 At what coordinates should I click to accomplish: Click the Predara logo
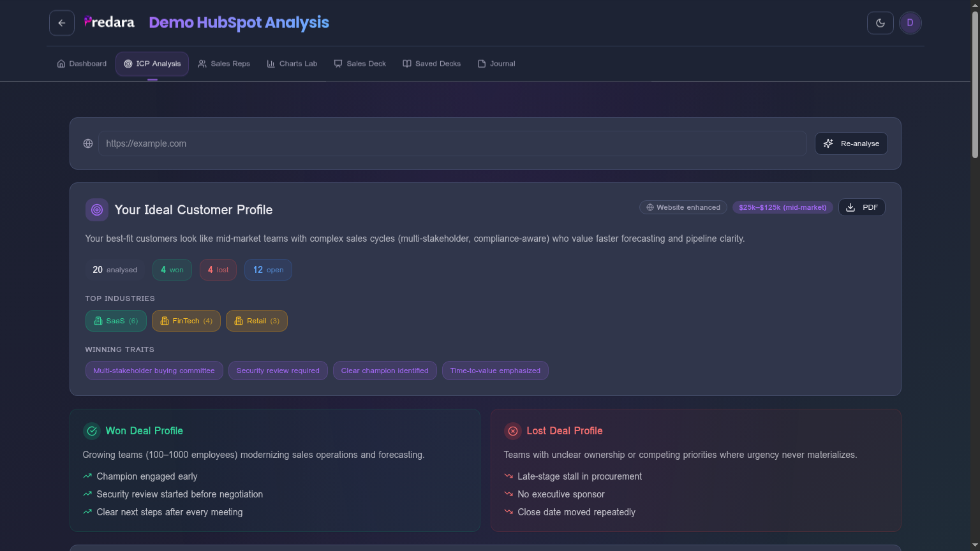tap(110, 22)
